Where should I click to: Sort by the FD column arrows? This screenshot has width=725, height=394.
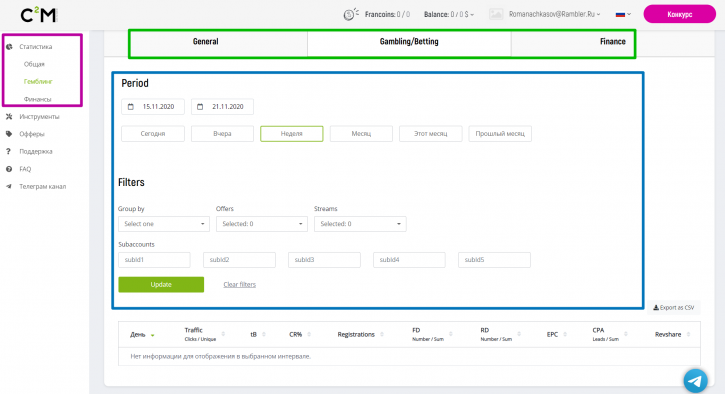tap(451, 334)
